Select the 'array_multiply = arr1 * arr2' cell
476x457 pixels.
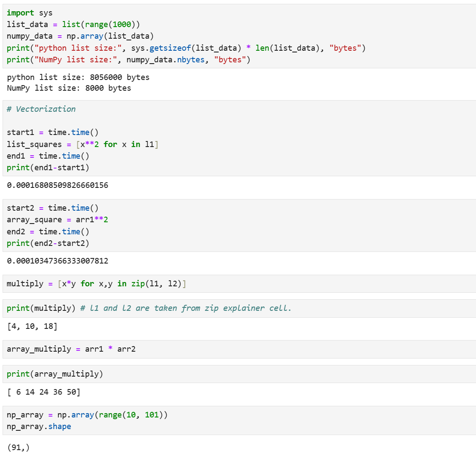point(71,349)
